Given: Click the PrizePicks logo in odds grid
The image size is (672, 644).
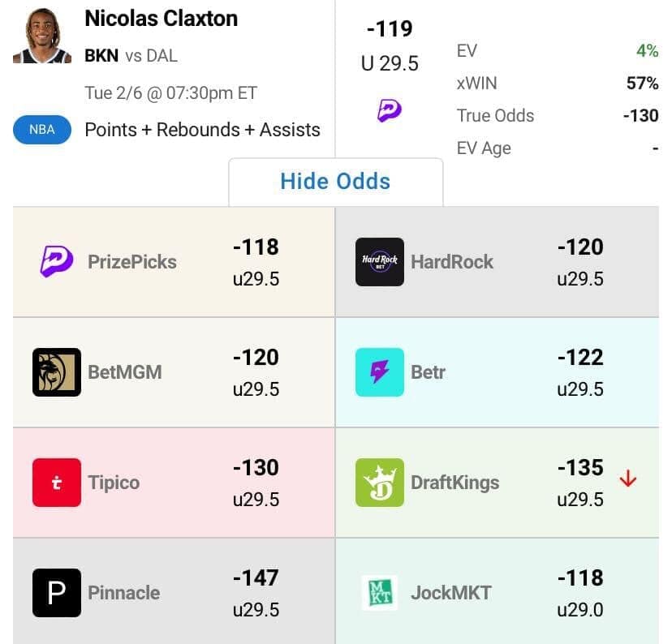Looking at the screenshot, I should tap(57, 262).
